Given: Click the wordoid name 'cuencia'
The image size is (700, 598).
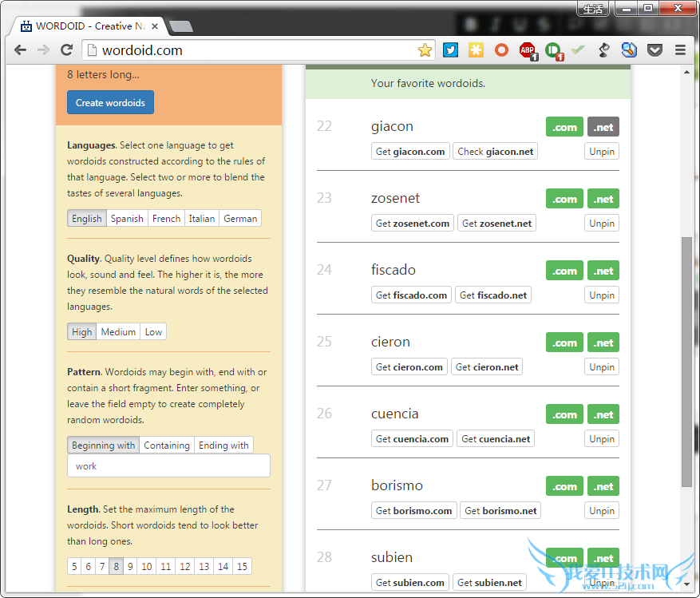Looking at the screenshot, I should tap(394, 414).
